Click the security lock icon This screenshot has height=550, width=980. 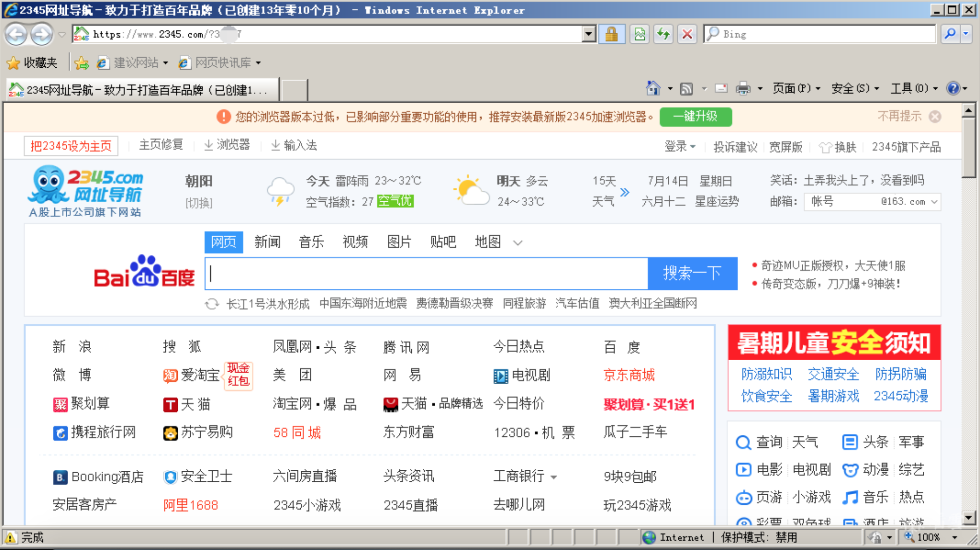click(612, 34)
